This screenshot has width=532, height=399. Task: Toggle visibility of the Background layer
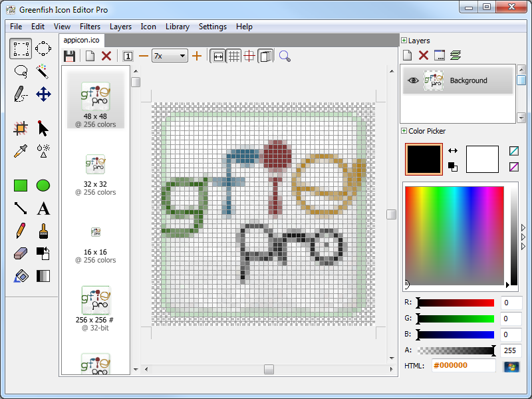(413, 80)
